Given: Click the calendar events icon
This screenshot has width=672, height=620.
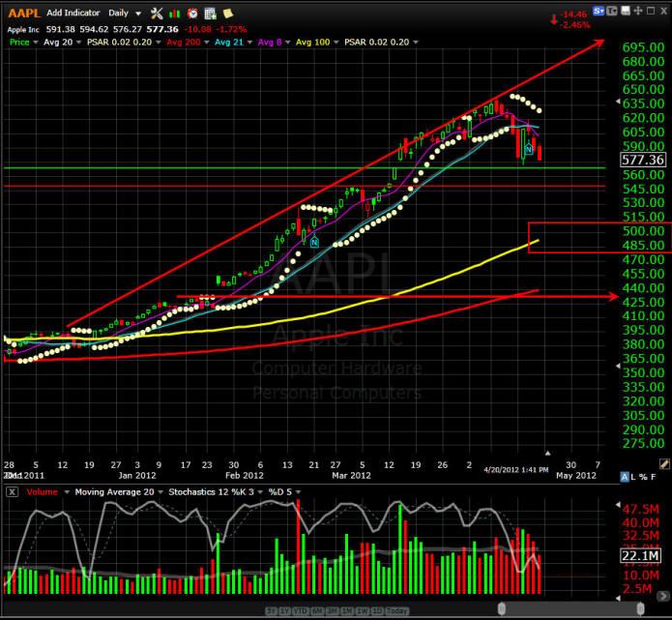Looking at the screenshot, I should (x=209, y=14).
